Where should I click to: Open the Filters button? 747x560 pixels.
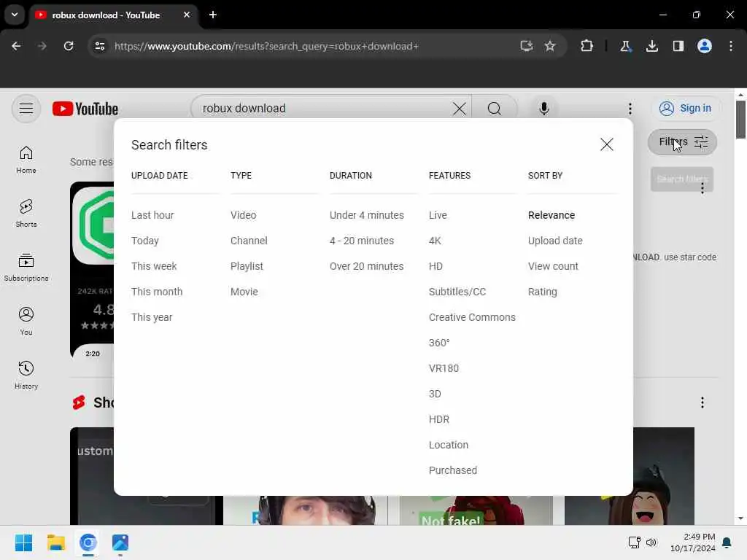tap(682, 142)
